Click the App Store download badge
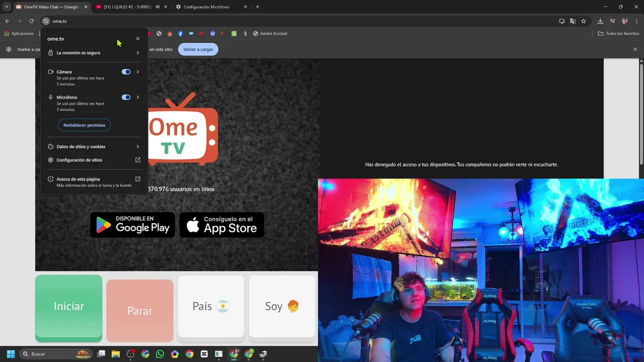 [222, 225]
